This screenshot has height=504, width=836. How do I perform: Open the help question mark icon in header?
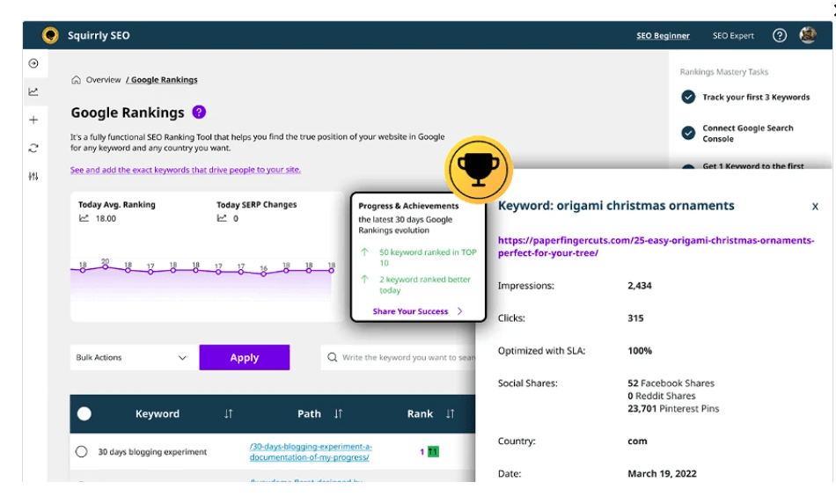(780, 35)
